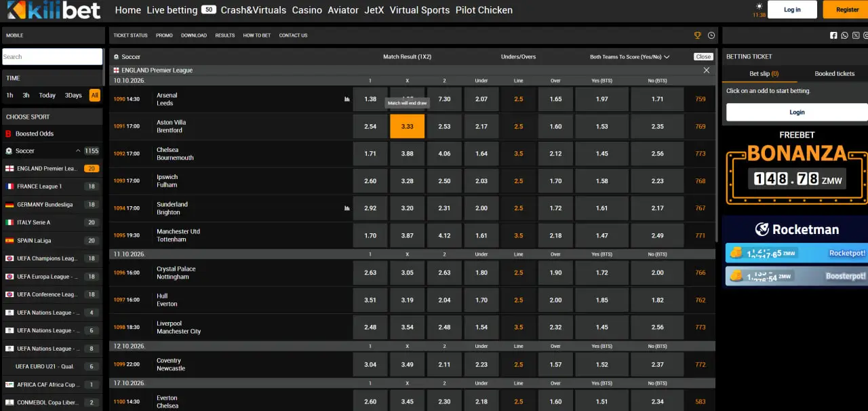This screenshot has width=868, height=411.
Task: Open the Casino menu item
Action: [x=307, y=10]
